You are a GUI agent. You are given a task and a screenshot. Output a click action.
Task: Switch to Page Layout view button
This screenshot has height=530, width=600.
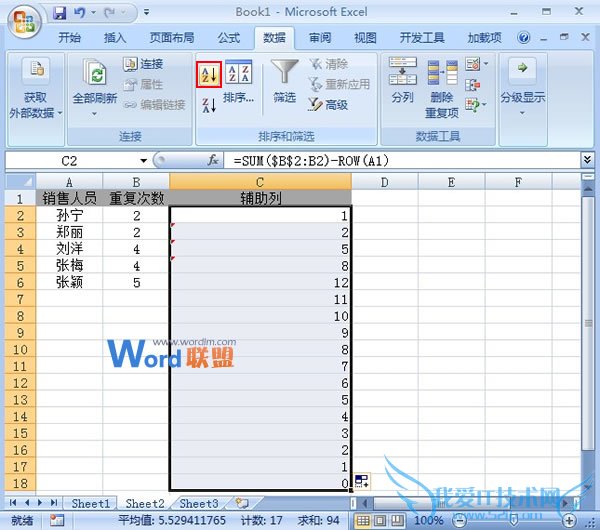(380, 520)
